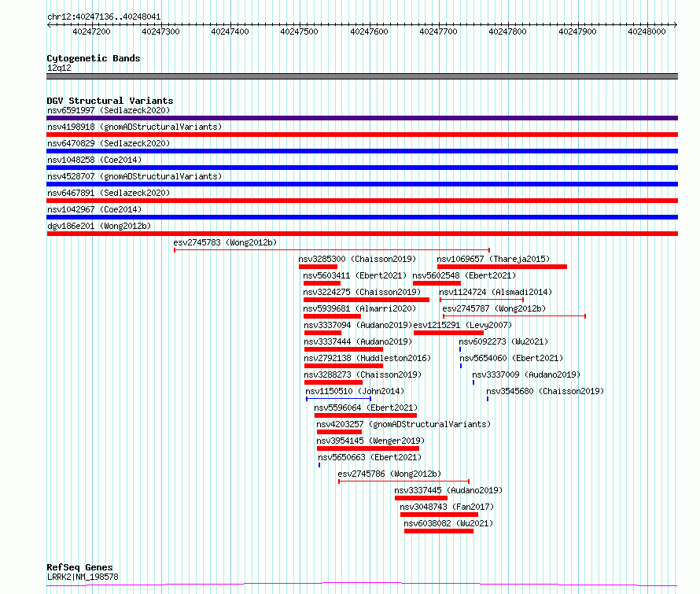Viewport: 700px width, 594px height.
Task: Open the nsv6038082 (Wu2021) label
Action: point(448,523)
